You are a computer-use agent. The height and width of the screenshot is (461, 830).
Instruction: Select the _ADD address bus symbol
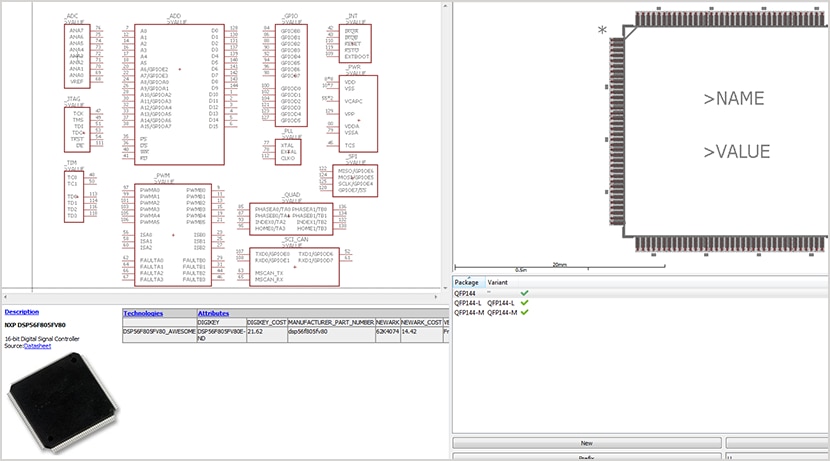[179, 94]
